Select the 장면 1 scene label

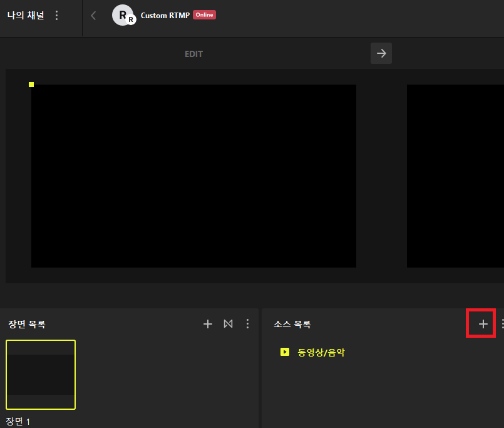pos(18,421)
